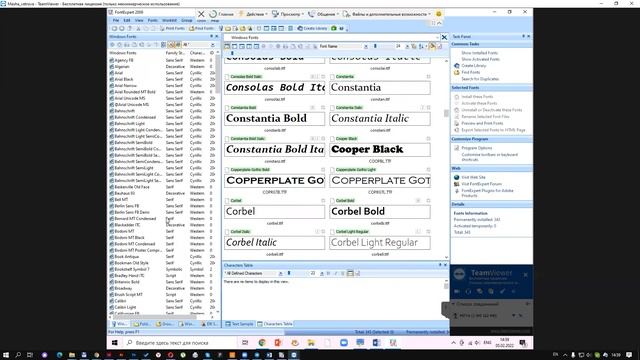Click Customize toolbars or keyboard shortcuts link

[x=489, y=157]
